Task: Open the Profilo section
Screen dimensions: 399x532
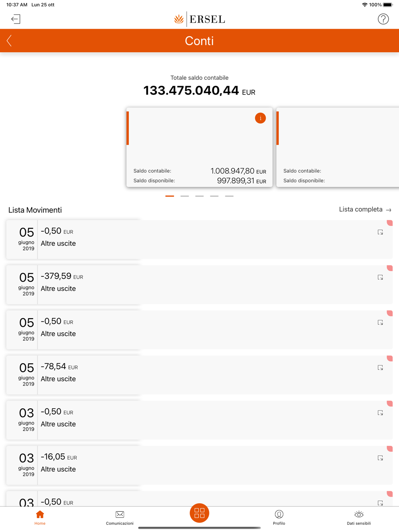Action: 279,518
